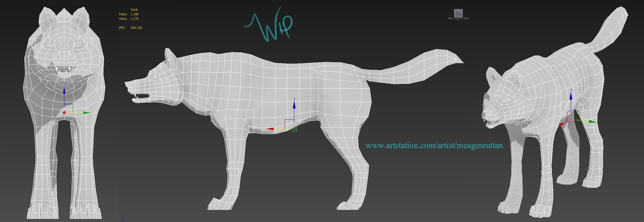This screenshot has height=222, width=644.
Task: Click the FPS value 200.228
Action: 136,28
